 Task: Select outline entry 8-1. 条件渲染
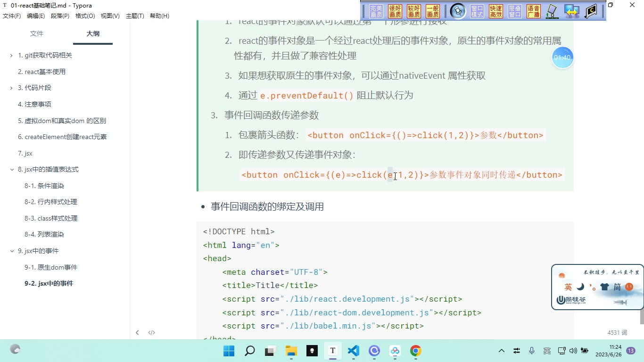pos(44,186)
